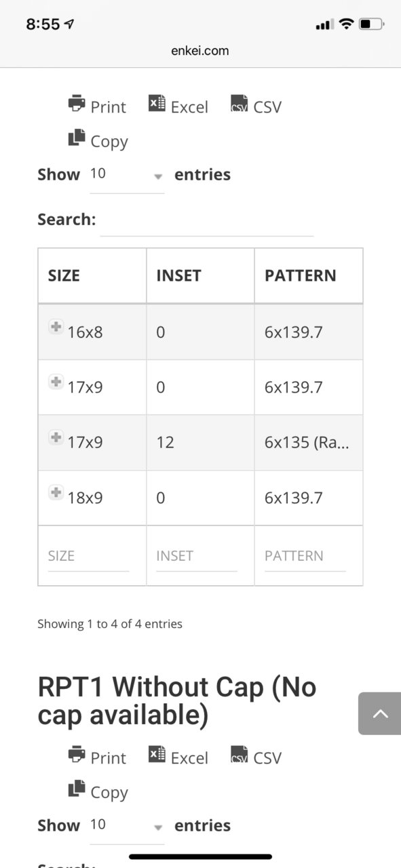Open the upper Show entries dropdown
This screenshot has height=868, width=401.
pyautogui.click(x=127, y=175)
